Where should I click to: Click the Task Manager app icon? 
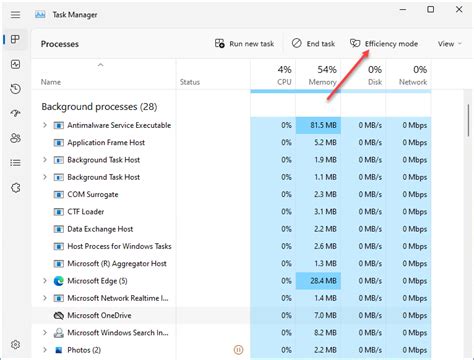pos(40,15)
